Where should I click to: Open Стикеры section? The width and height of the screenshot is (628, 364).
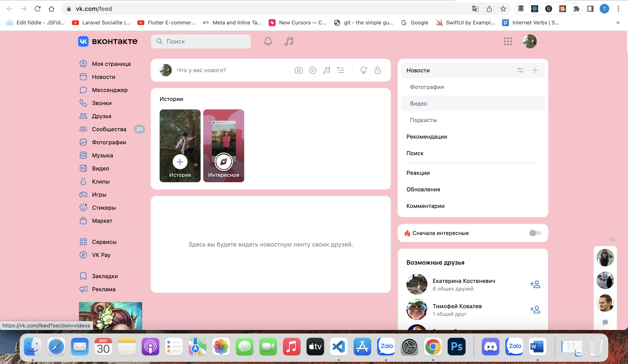[x=104, y=208]
